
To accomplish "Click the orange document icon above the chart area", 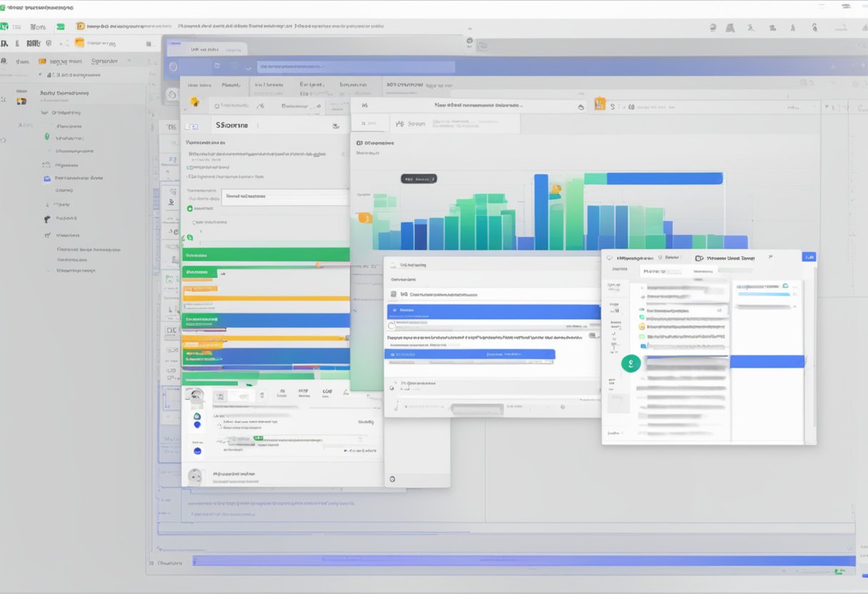I will 600,104.
